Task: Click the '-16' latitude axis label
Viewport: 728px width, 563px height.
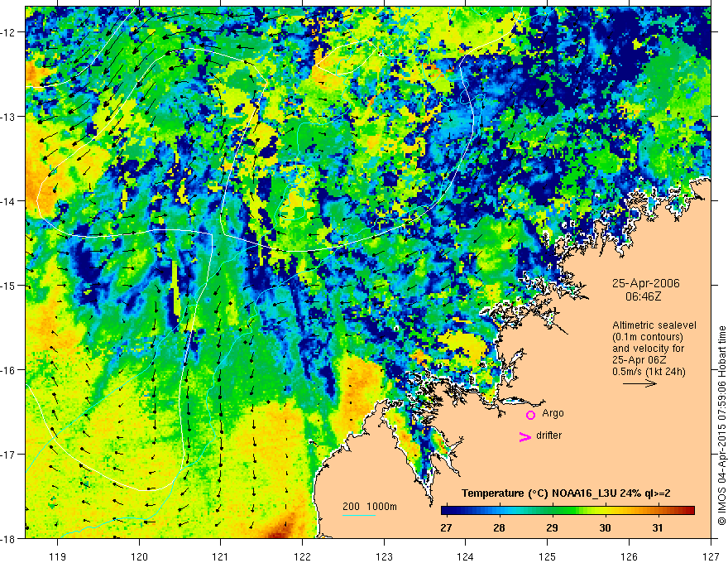Action: (x=9, y=370)
